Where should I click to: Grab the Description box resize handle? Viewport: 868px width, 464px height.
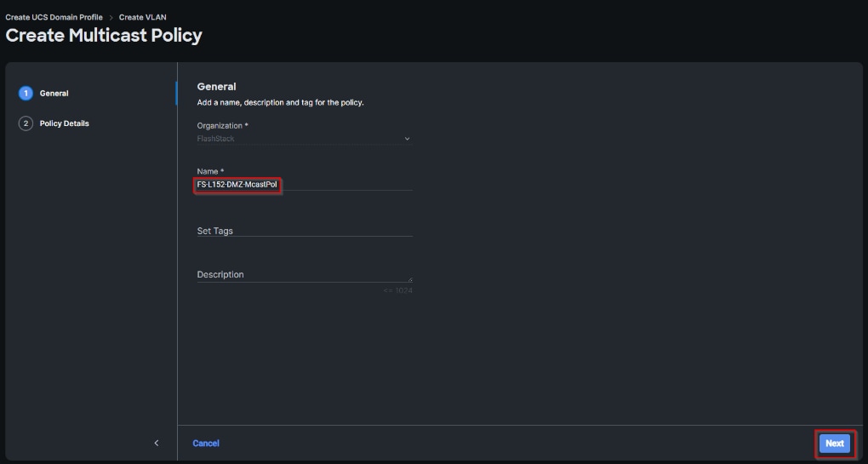coord(409,278)
